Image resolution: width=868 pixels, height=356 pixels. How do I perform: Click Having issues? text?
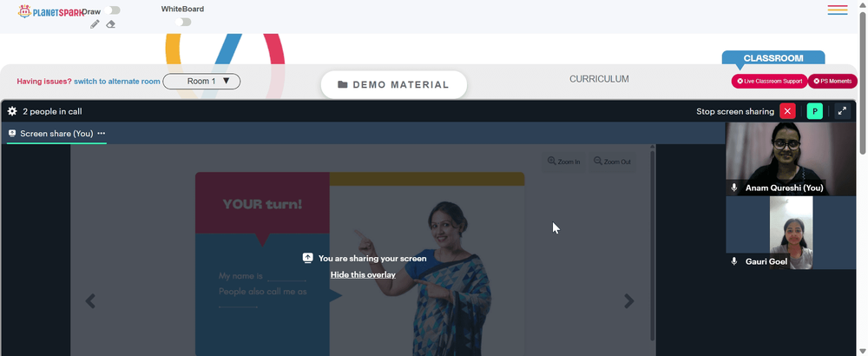pos(44,82)
